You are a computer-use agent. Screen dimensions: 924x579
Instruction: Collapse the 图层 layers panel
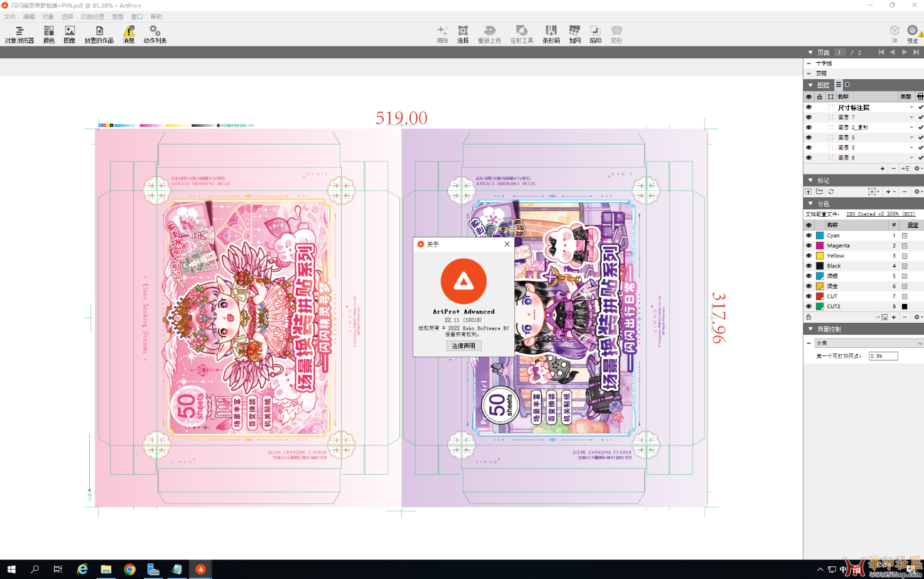pyautogui.click(x=810, y=85)
